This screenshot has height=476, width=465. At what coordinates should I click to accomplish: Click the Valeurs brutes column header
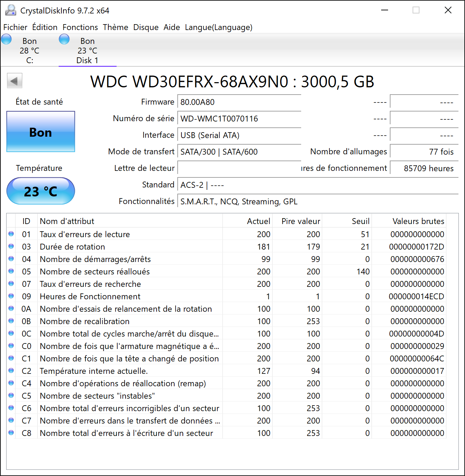tap(409, 221)
